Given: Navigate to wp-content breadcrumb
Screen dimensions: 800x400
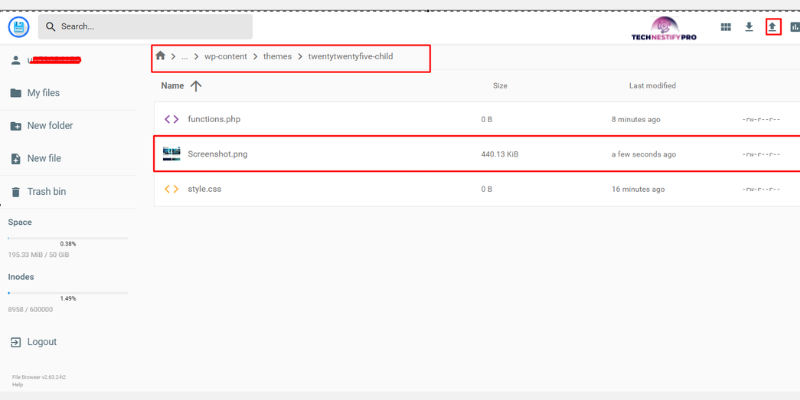Looking at the screenshot, I should pyautogui.click(x=226, y=57).
